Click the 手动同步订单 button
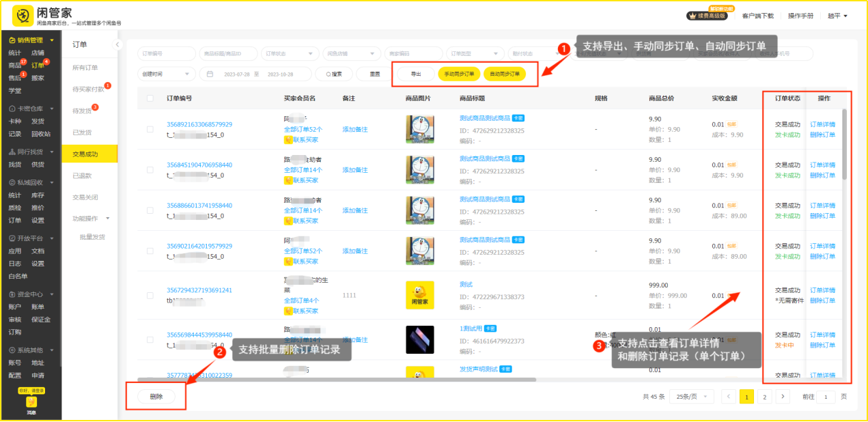The width and height of the screenshot is (868, 422). [x=459, y=74]
